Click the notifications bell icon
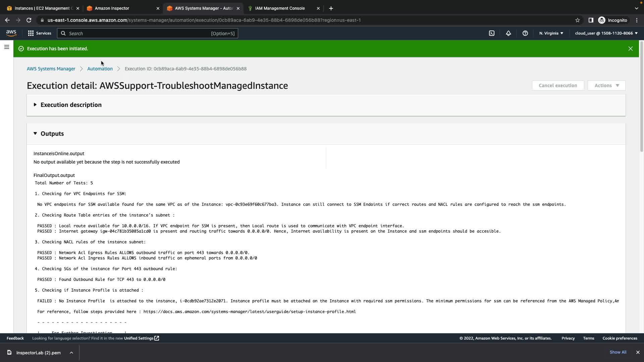644x362 pixels. click(x=508, y=33)
